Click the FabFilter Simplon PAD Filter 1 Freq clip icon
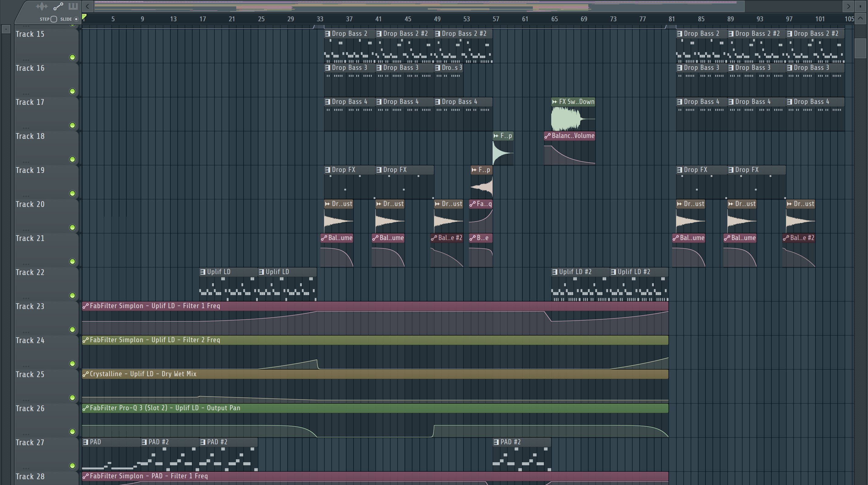The width and height of the screenshot is (868, 485). [x=86, y=476]
